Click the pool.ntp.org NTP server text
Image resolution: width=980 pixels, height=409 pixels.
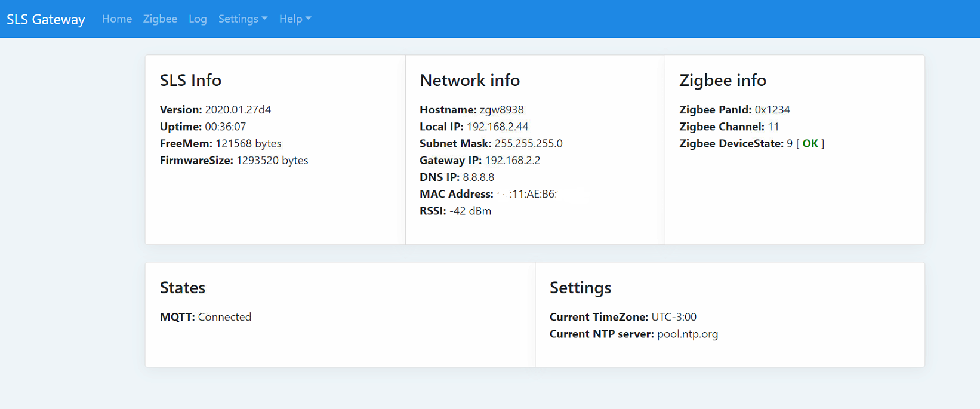[x=687, y=334]
